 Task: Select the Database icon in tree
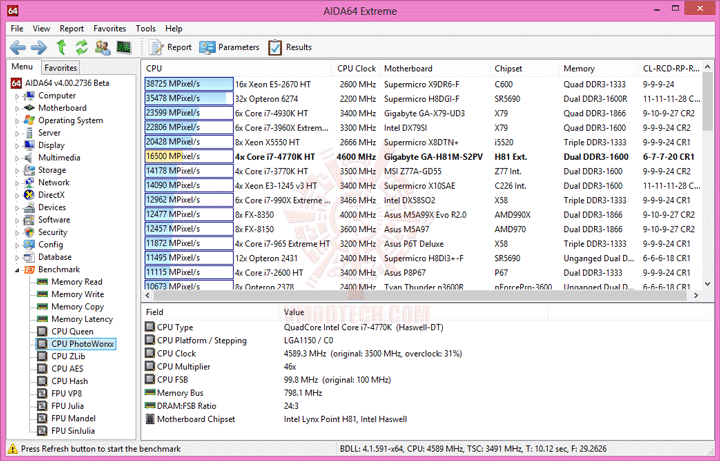(29, 257)
